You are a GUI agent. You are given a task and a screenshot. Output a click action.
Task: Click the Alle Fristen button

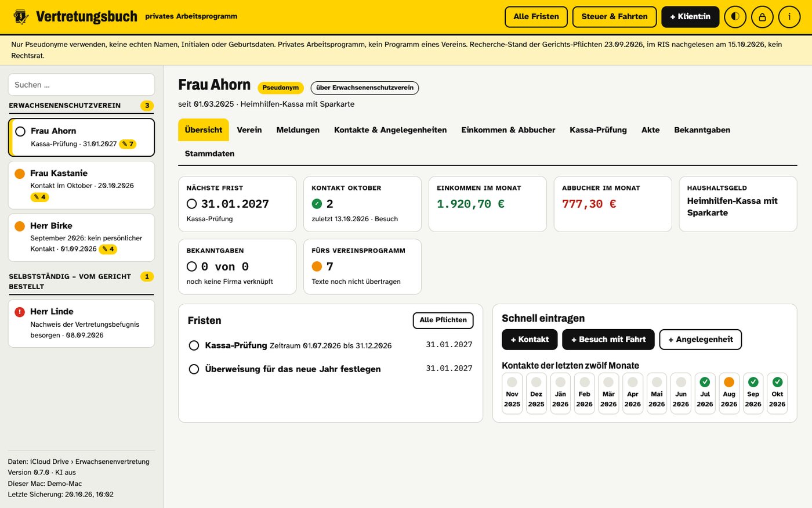point(536,17)
